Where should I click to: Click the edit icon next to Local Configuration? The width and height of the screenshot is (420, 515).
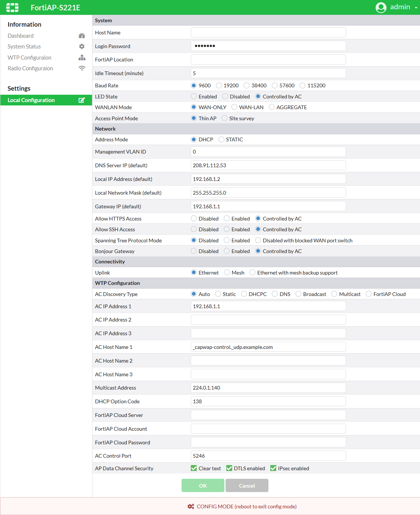(x=82, y=100)
